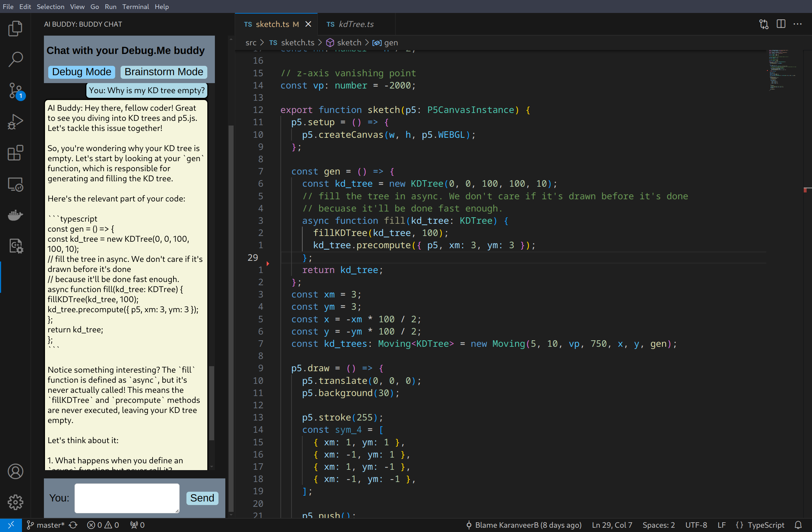Open the Docker view icon
The height and width of the screenshot is (532, 812).
pyautogui.click(x=15, y=215)
